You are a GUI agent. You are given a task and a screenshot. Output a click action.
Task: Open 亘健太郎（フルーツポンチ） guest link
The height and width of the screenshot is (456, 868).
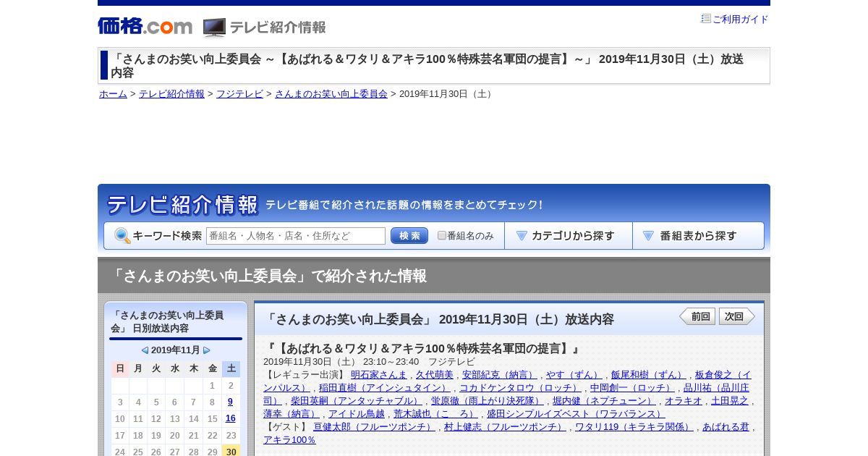[374, 427]
